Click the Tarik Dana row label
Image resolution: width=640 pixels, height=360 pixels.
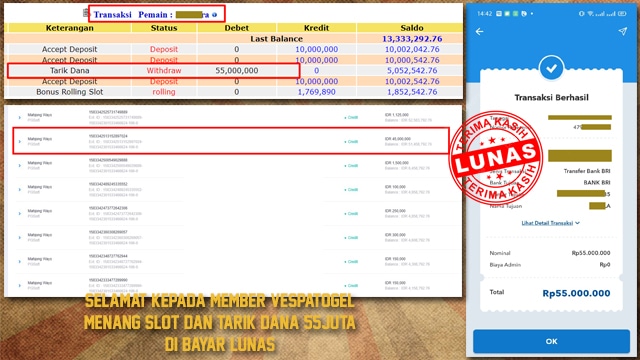[69, 71]
